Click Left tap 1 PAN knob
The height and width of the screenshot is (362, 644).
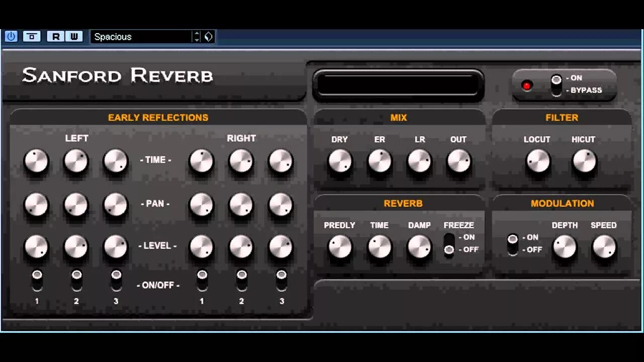[x=36, y=205]
